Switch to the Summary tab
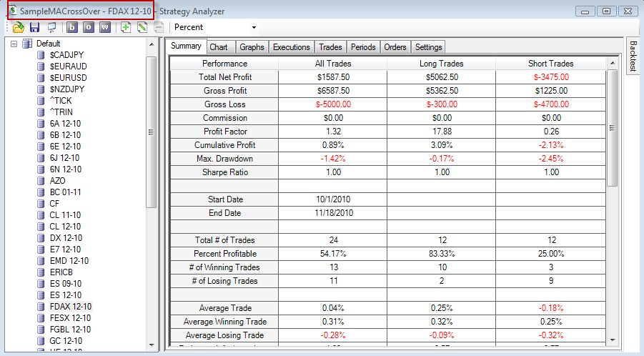This screenshot has width=644, height=356. click(186, 46)
